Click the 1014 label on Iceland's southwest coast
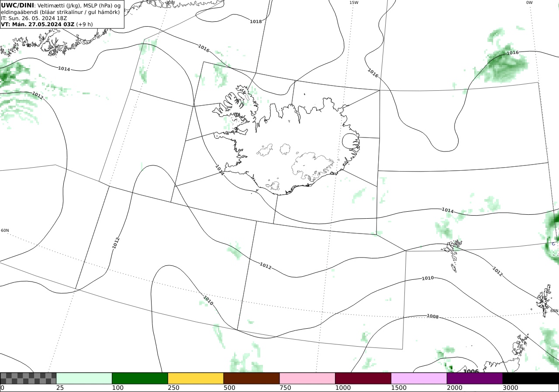Image resolution: width=559 pixels, height=392 pixels. [x=220, y=170]
